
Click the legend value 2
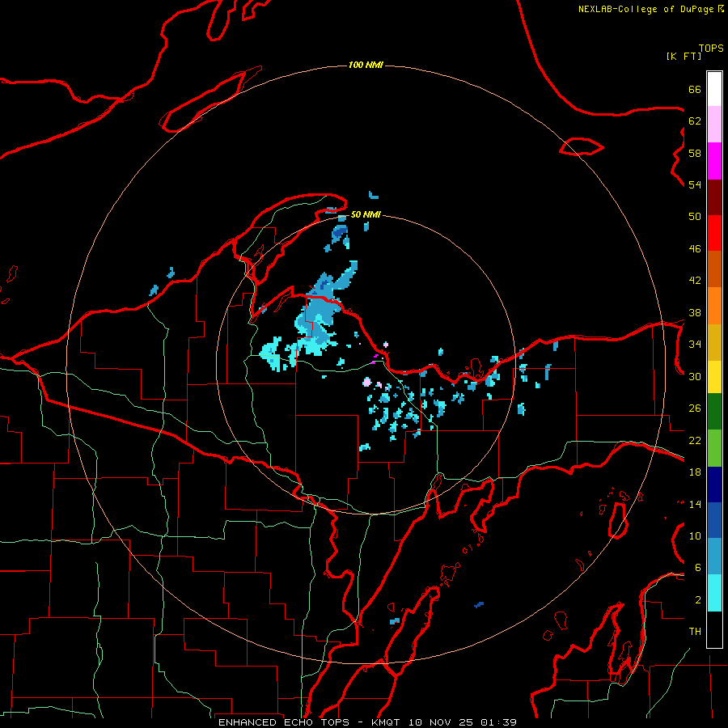point(698,600)
